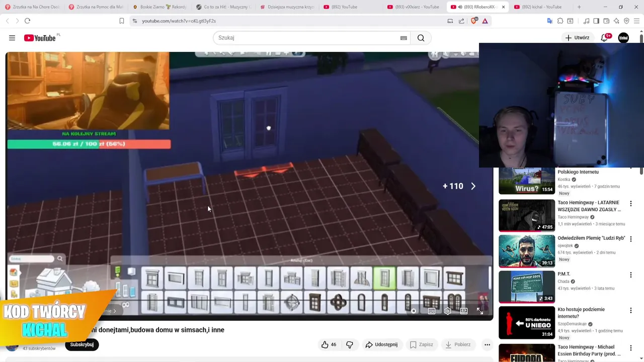Open Brave Rewards triangle icon
The height and width of the screenshot is (362, 644).
(x=485, y=21)
